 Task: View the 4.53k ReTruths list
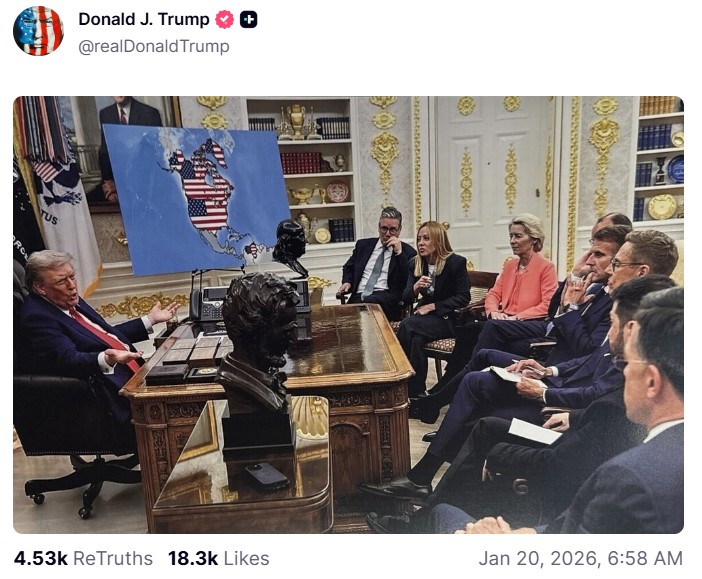83,558
